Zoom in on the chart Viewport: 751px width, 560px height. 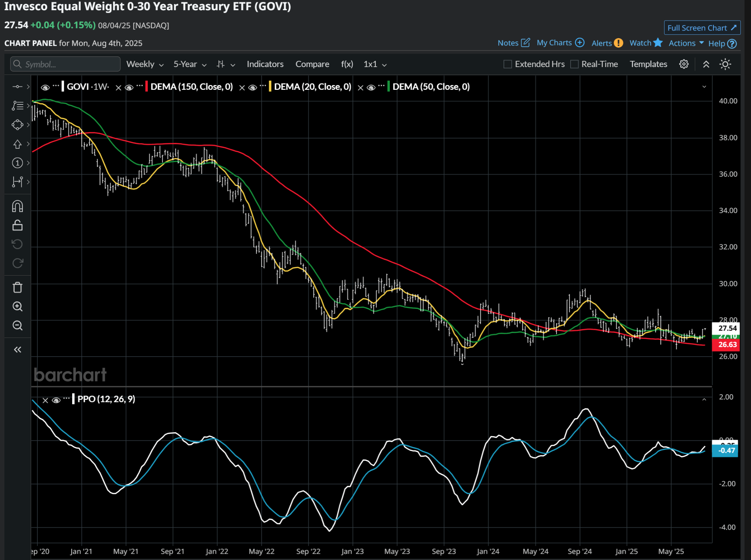point(17,306)
